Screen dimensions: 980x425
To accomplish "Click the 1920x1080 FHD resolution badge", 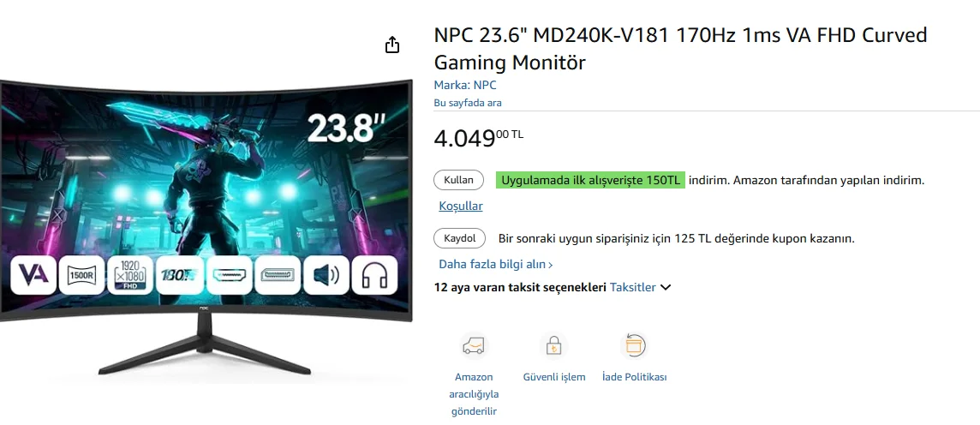I will click(130, 275).
